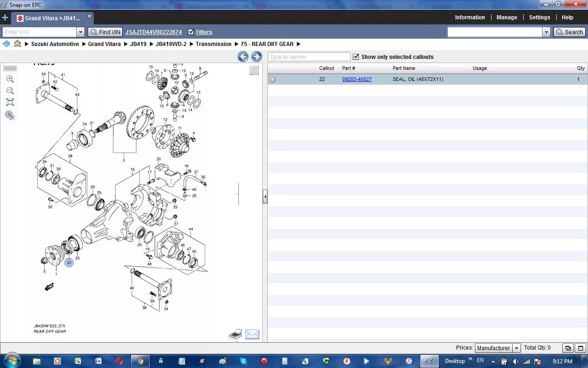Open Word from the taskbar
Viewport: 588px width, 368px height.
[98, 361]
